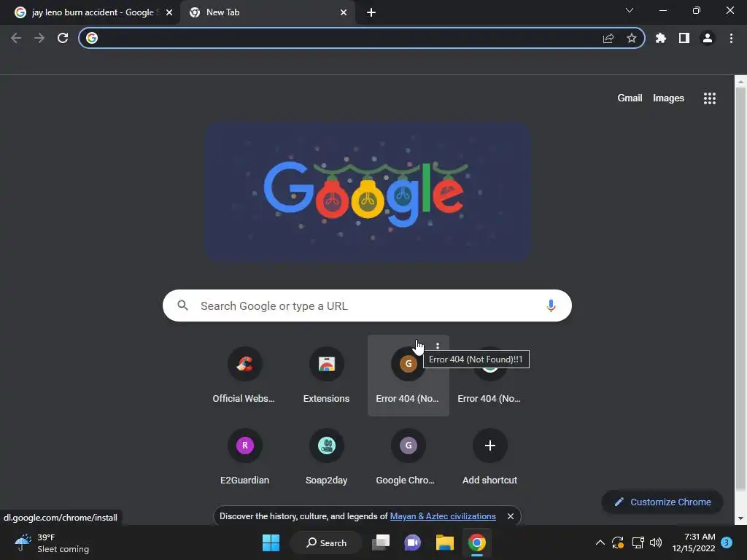
Task: Open Windows Start menu
Action: [x=271, y=542]
